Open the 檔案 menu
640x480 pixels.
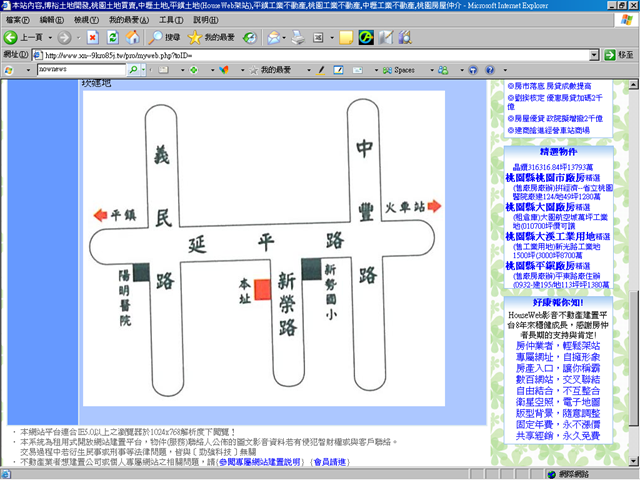(18, 20)
